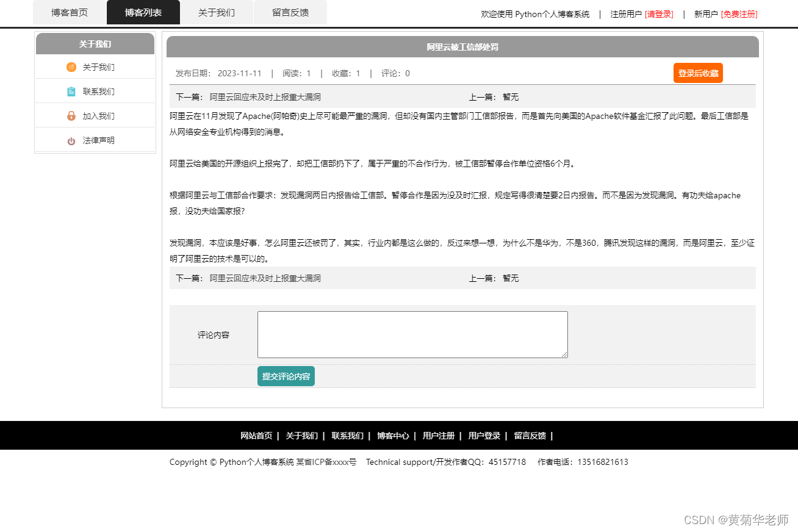Click the orange 登录后收藏 button
This screenshot has height=532, width=798.
tap(698, 73)
